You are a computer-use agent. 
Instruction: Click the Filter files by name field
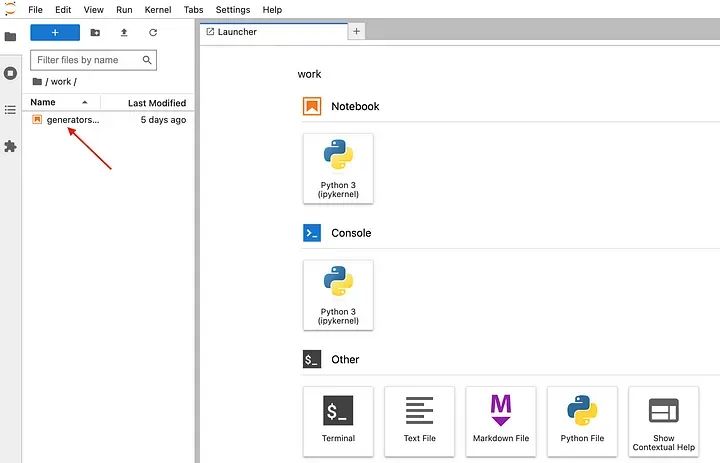(86, 60)
